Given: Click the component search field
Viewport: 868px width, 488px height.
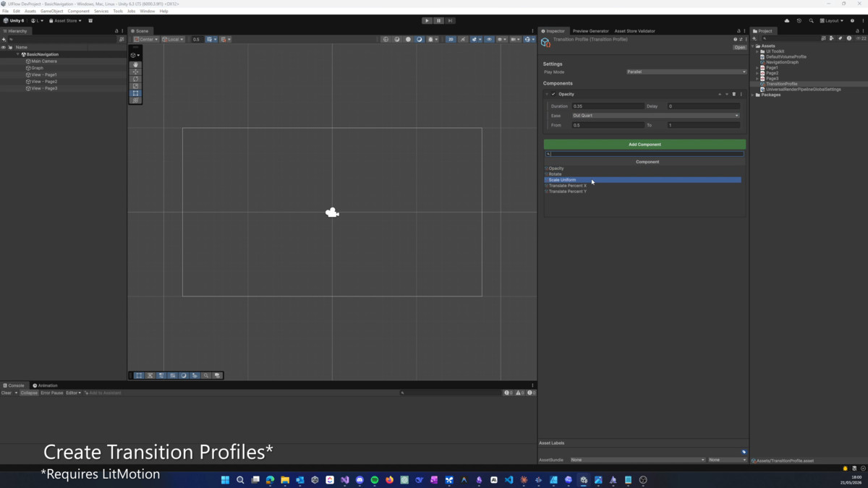Looking at the screenshot, I should point(644,154).
